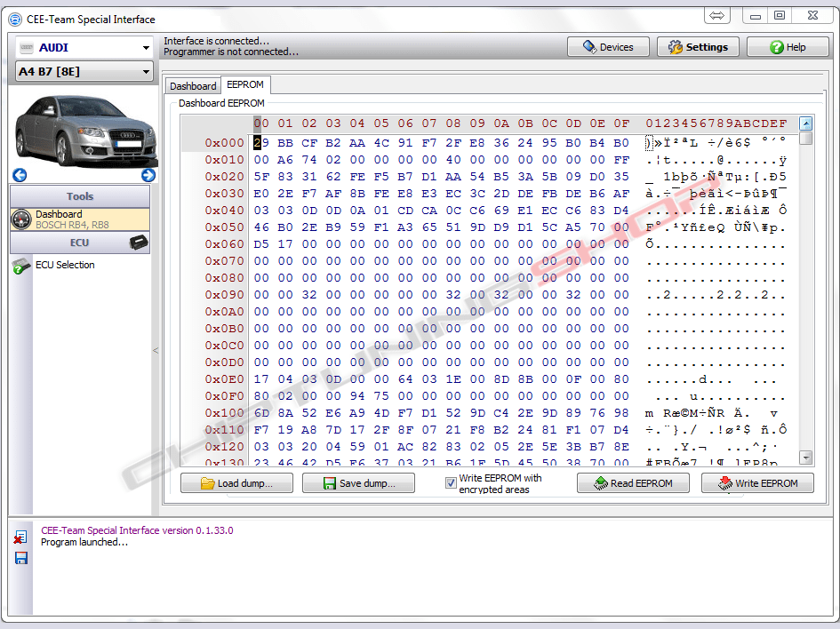The height and width of the screenshot is (629, 840).
Task: Clear the log with red X icon
Action: pyautogui.click(x=20, y=537)
